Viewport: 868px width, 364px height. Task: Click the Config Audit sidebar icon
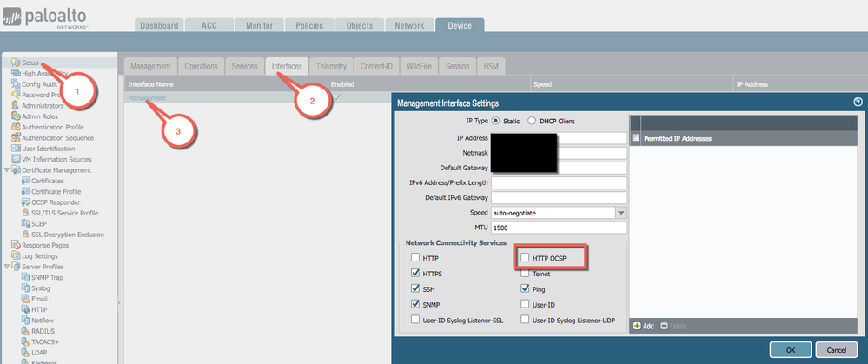coord(16,84)
